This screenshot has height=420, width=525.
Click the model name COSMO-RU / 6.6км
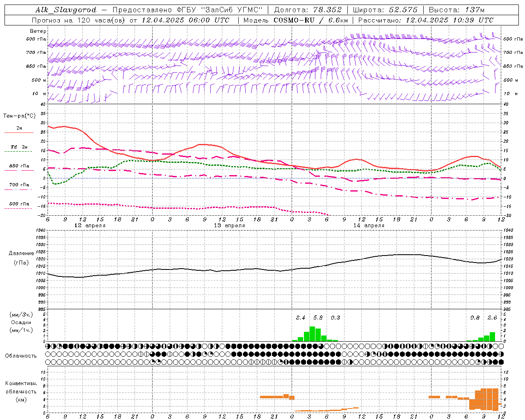click(x=311, y=20)
